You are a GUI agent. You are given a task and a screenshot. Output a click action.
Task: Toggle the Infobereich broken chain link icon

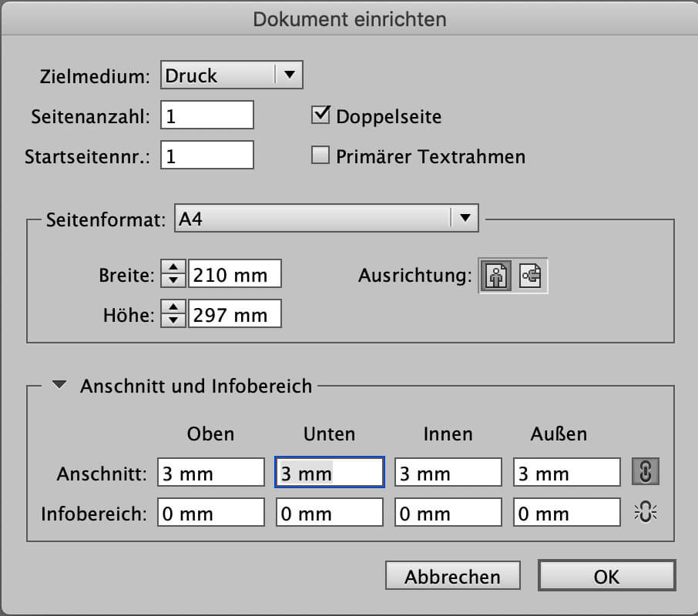click(646, 513)
